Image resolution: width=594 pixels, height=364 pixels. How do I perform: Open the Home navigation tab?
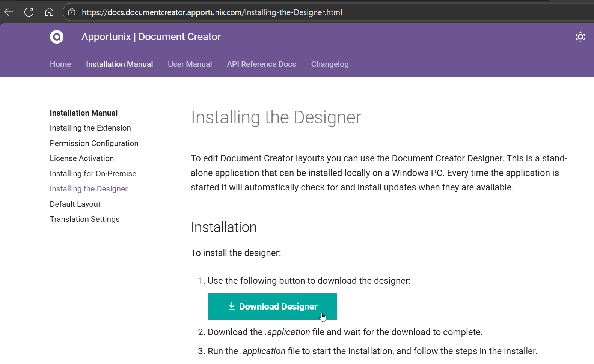pyautogui.click(x=60, y=64)
